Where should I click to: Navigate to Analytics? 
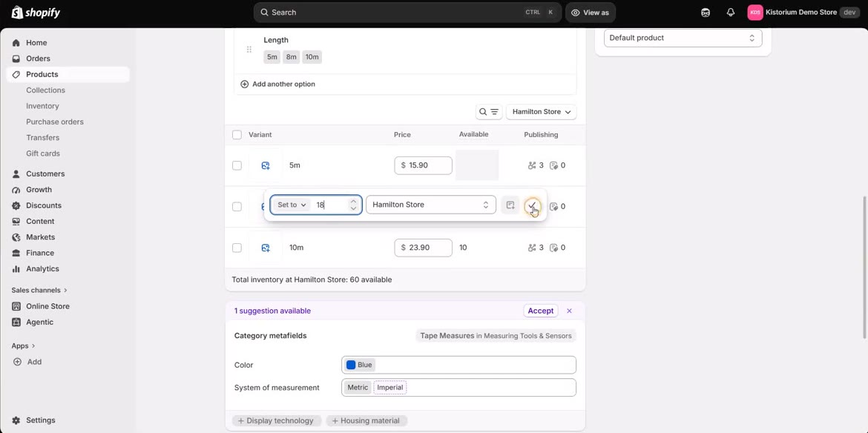[x=42, y=268]
